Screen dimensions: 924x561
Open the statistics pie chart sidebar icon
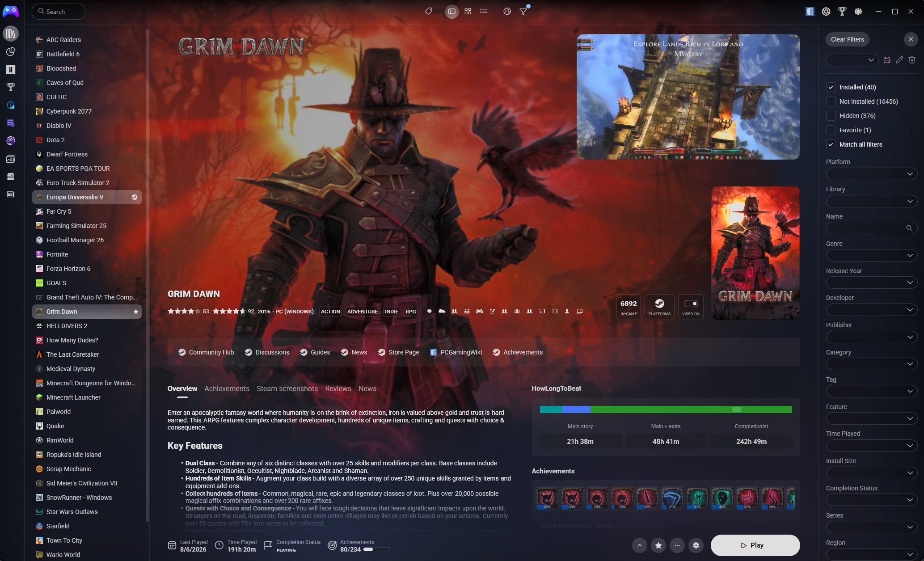tap(11, 51)
